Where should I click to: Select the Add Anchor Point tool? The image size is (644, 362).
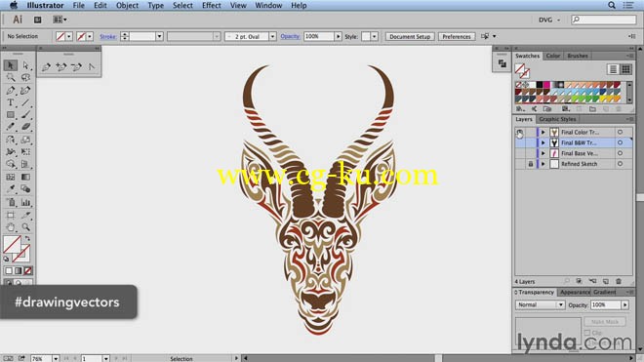pyautogui.click(x=61, y=67)
